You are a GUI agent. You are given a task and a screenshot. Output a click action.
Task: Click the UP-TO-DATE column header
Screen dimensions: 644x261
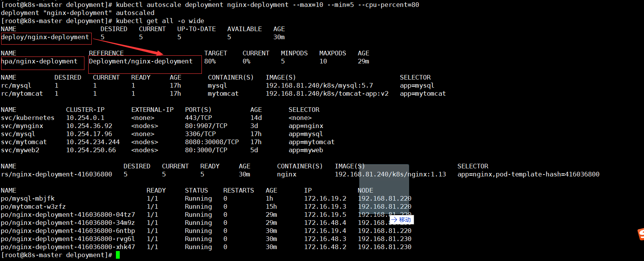tap(197, 29)
